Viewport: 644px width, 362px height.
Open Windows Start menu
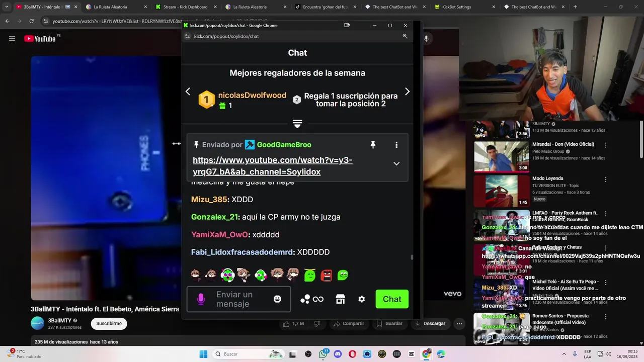203,354
